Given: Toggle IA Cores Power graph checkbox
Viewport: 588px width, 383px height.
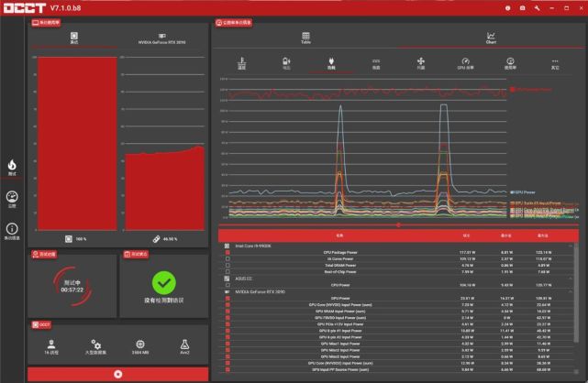Looking at the screenshot, I should 227,258.
